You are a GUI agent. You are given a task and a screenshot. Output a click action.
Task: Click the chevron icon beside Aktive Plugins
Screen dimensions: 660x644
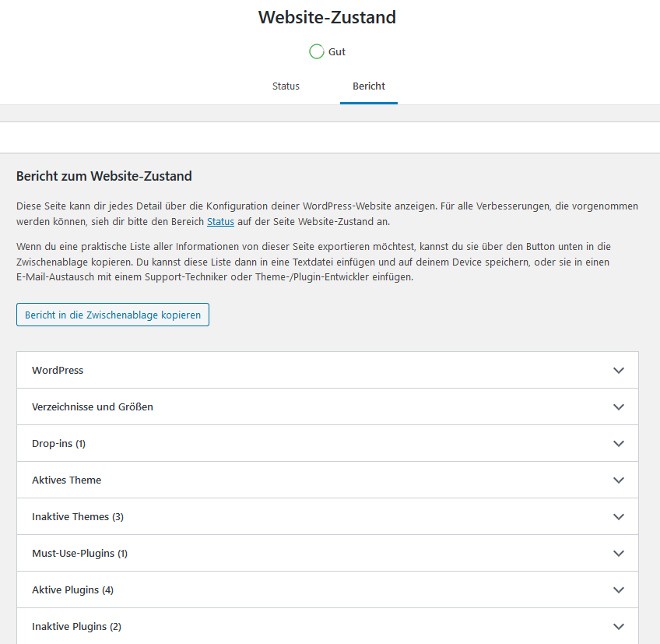pyautogui.click(x=618, y=590)
